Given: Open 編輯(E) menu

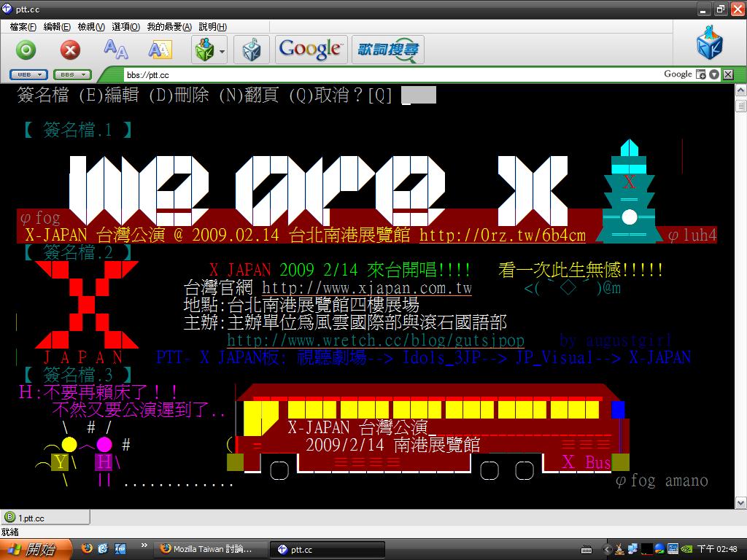Looking at the screenshot, I should [57, 27].
